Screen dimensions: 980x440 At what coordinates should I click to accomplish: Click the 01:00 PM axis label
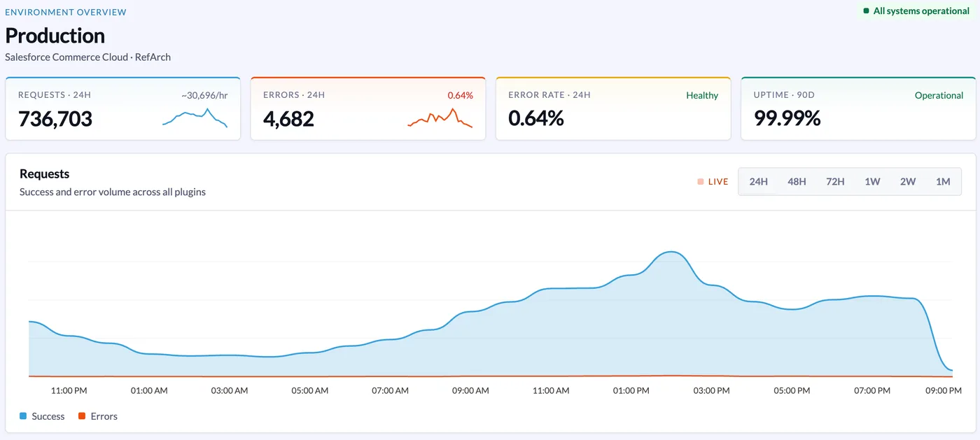pos(631,390)
